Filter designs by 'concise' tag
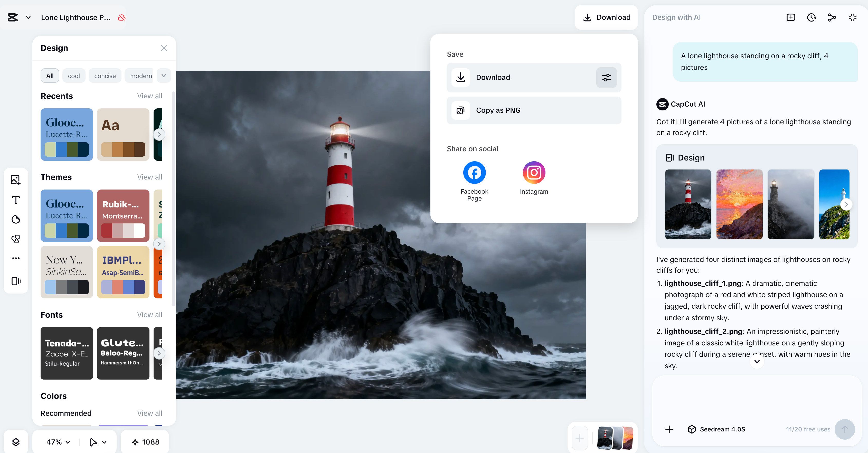Screen dimensions: 868x453 [105, 76]
